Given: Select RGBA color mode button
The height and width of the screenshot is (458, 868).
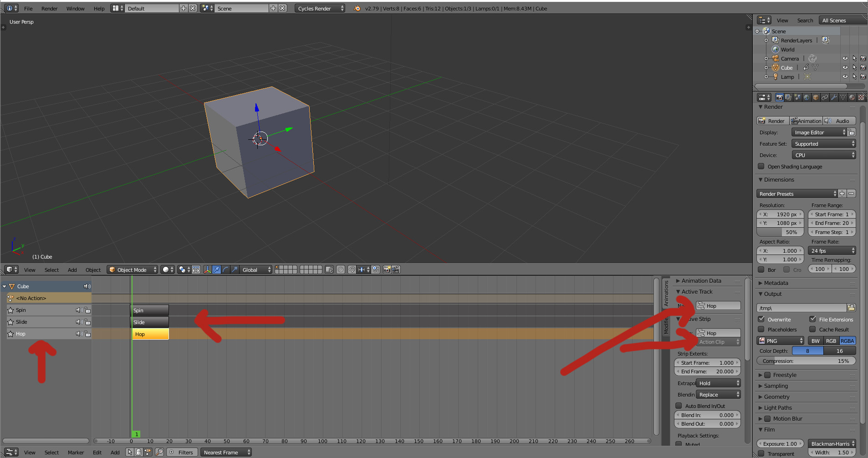Looking at the screenshot, I should (848, 341).
